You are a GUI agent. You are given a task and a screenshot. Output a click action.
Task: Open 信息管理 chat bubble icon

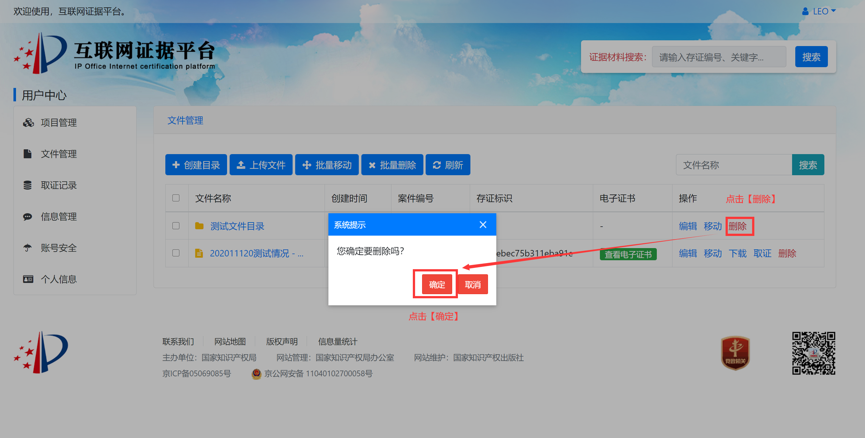tap(28, 217)
